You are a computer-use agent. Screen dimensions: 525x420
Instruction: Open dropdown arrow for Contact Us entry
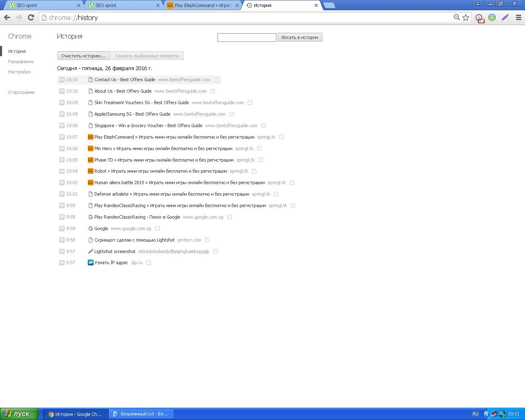tap(216, 80)
